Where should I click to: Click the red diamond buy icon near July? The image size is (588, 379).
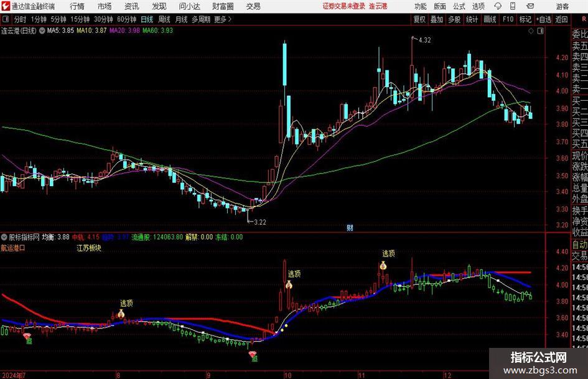(27, 335)
